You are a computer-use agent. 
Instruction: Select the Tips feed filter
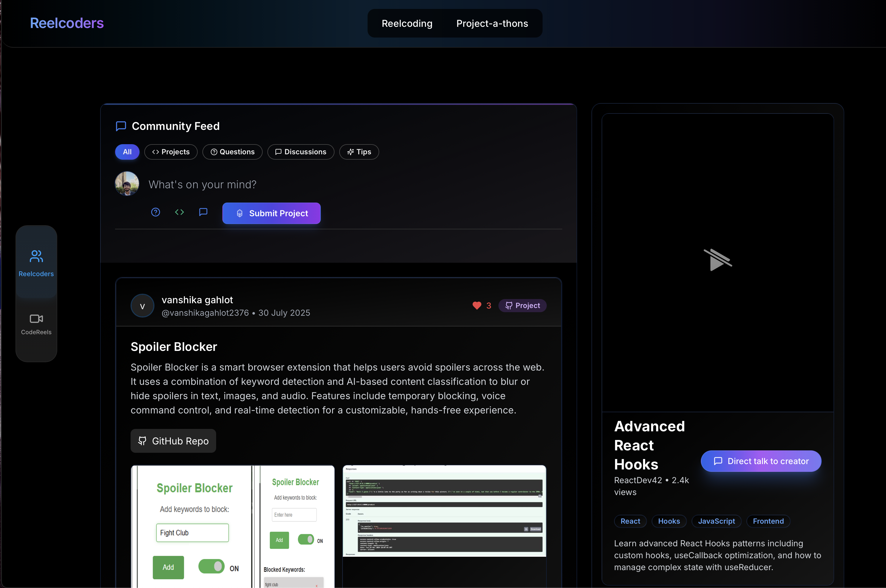point(359,152)
